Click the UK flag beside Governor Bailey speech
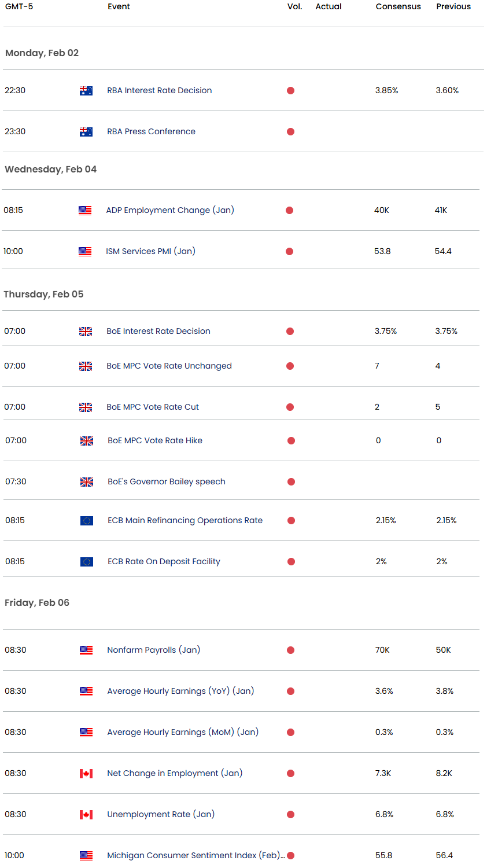Image resolution: width=487 pixels, height=868 pixels. (87, 481)
